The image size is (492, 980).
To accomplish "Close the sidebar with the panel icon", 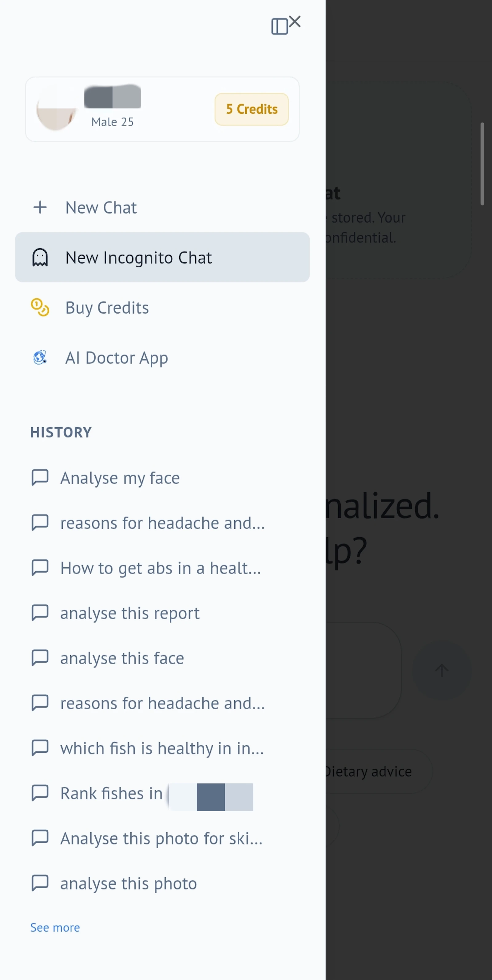I will coord(280,27).
